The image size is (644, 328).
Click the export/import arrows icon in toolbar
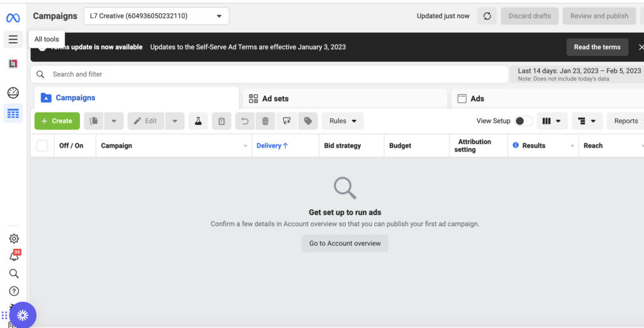tap(287, 121)
